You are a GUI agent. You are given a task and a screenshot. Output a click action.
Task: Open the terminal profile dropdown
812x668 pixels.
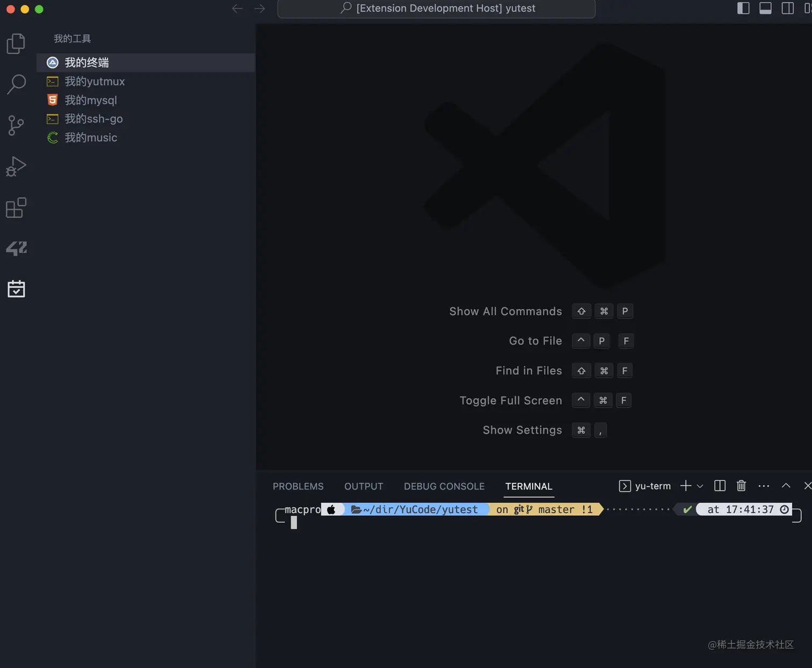(699, 486)
